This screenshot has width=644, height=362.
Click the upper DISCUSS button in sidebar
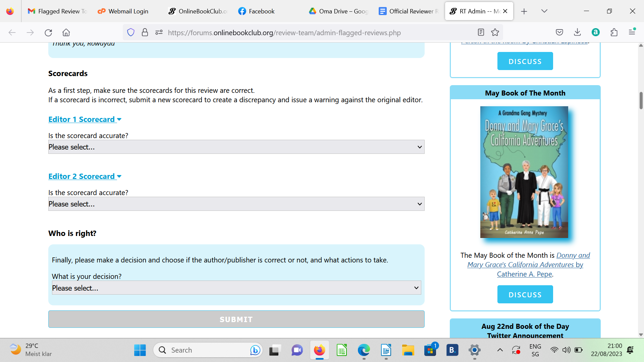click(x=525, y=61)
